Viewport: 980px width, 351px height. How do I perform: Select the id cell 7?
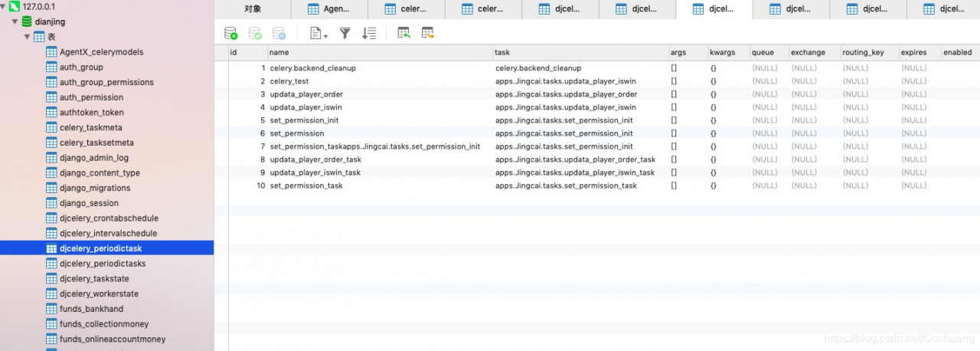248,146
